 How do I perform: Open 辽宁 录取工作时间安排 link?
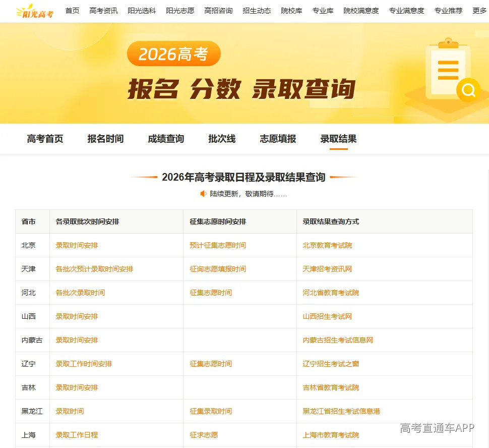[84, 364]
